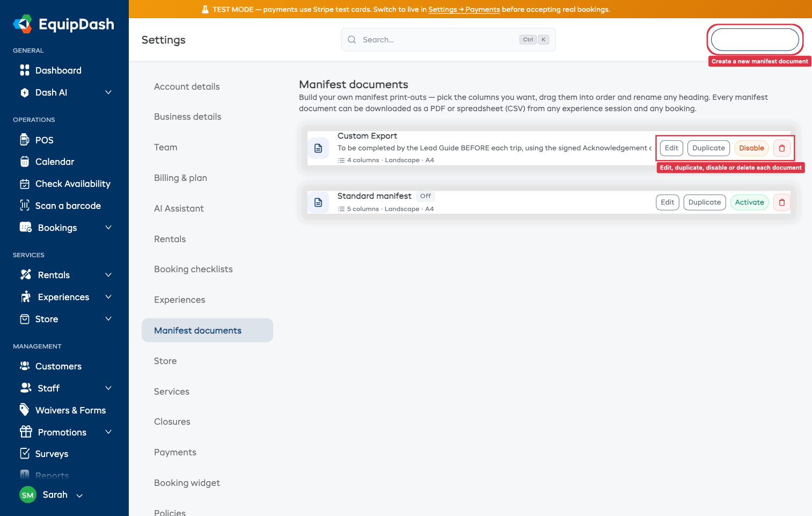This screenshot has height=516, width=812.
Task: Open Closures settings tab
Action: [207, 421]
